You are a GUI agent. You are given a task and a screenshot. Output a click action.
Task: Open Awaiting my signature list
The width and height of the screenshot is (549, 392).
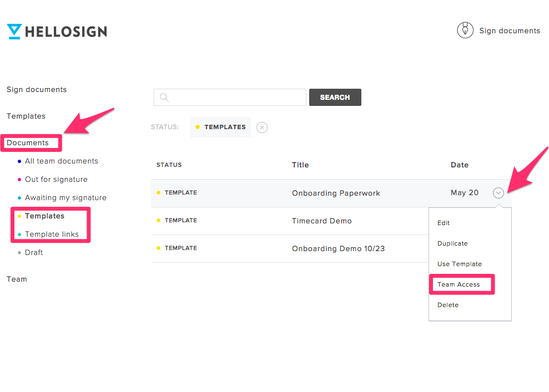66,198
